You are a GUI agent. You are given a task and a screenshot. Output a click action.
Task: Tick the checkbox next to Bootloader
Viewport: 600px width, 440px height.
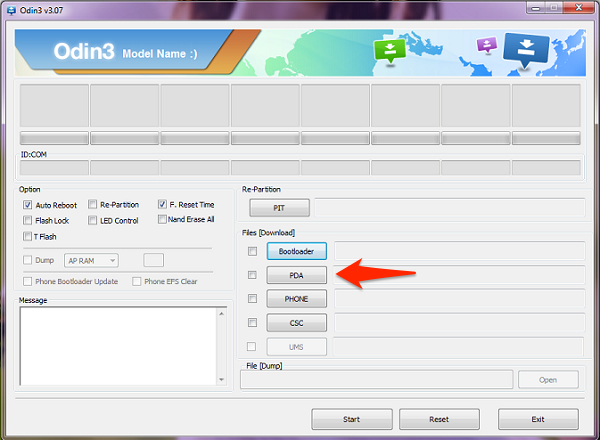click(x=252, y=251)
